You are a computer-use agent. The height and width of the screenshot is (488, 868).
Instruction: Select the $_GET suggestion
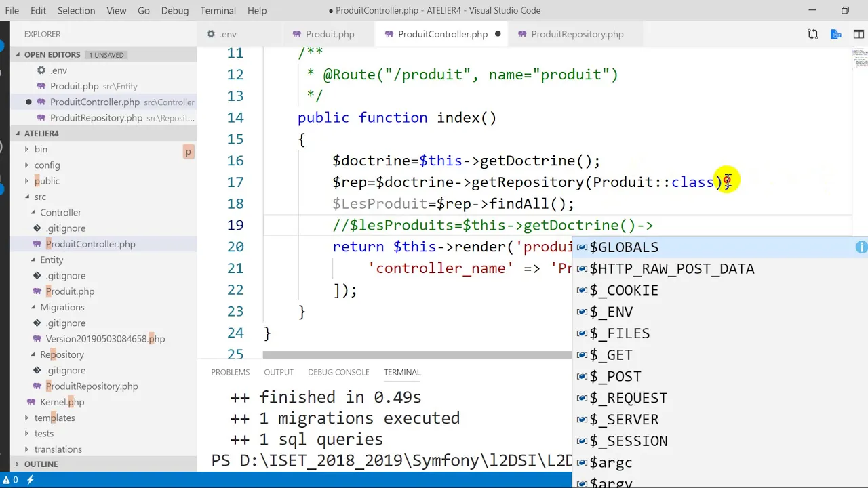click(720, 355)
